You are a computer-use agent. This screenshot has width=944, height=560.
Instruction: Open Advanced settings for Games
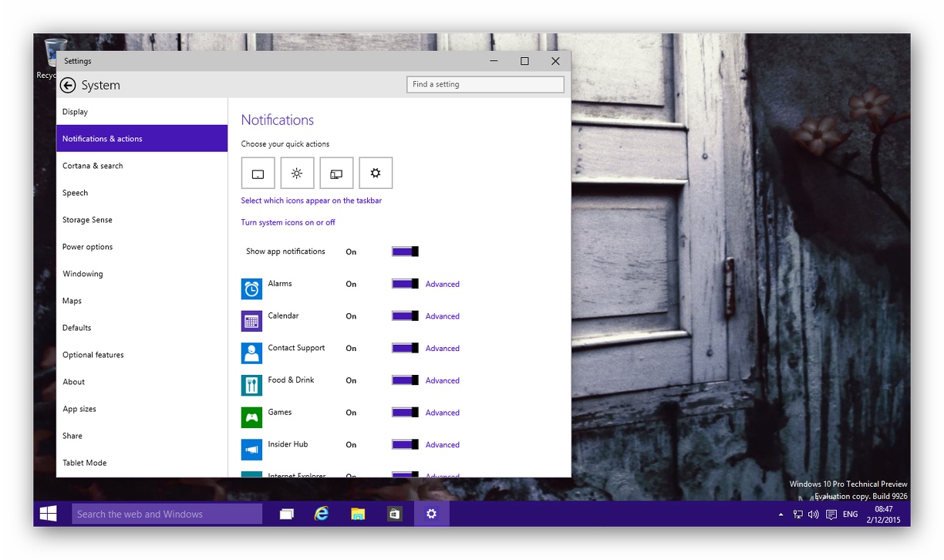(443, 413)
